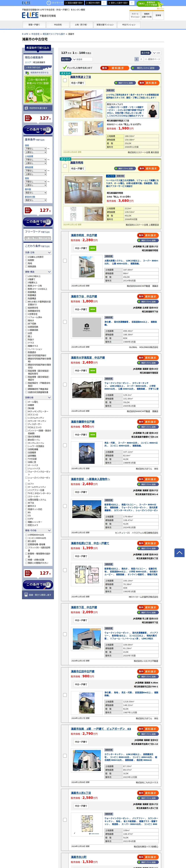Open the 埼玉県でエリアから探す breadcrumb link
This screenshot has height=868, width=186.
coord(54,34)
